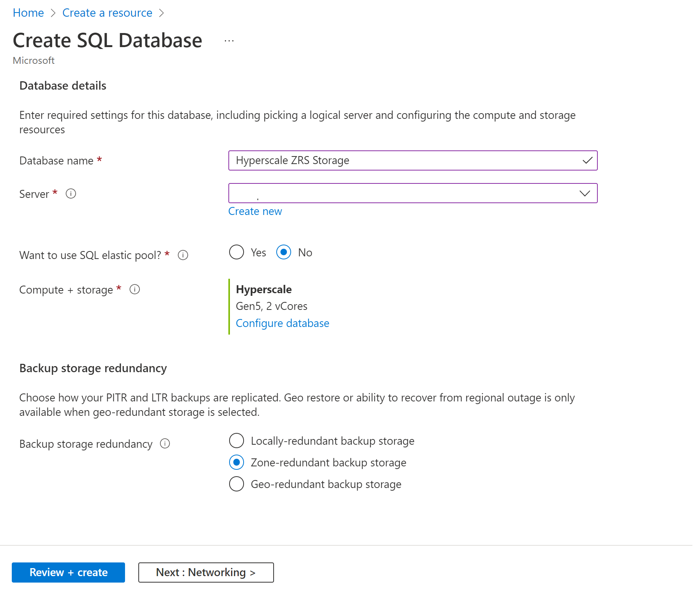Image resolution: width=700 pixels, height=597 pixels.
Task: Click the Compute + storage info icon
Action: [135, 289]
